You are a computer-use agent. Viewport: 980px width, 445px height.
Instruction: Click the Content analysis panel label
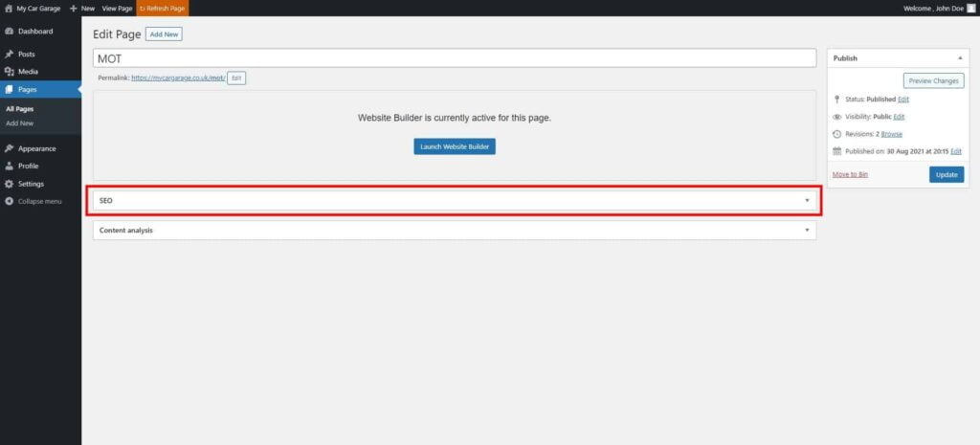126,230
